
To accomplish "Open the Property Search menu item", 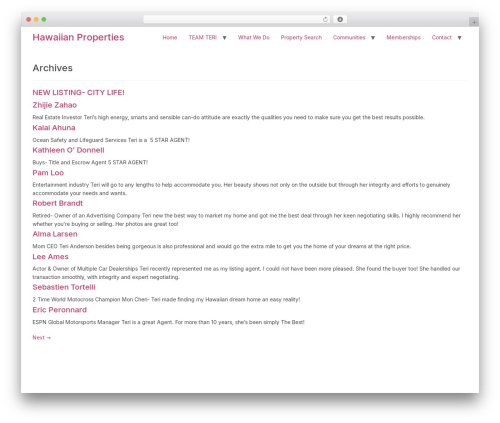I will coord(301,38).
